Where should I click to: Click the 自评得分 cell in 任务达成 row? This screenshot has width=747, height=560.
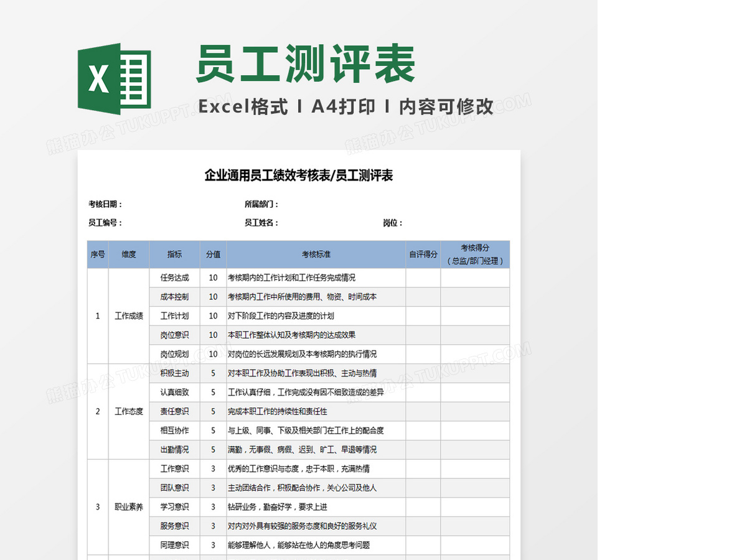coord(423,278)
